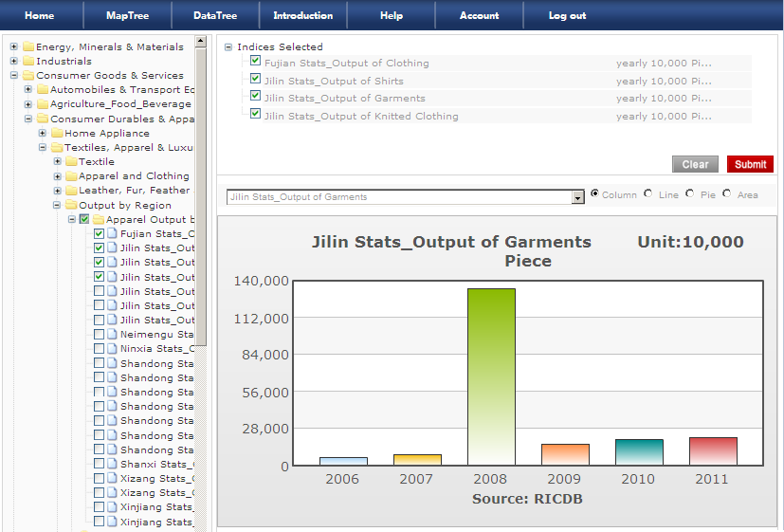Click the Consumer Durables folder icon
Screen dimensions: 784x532
(x=43, y=119)
